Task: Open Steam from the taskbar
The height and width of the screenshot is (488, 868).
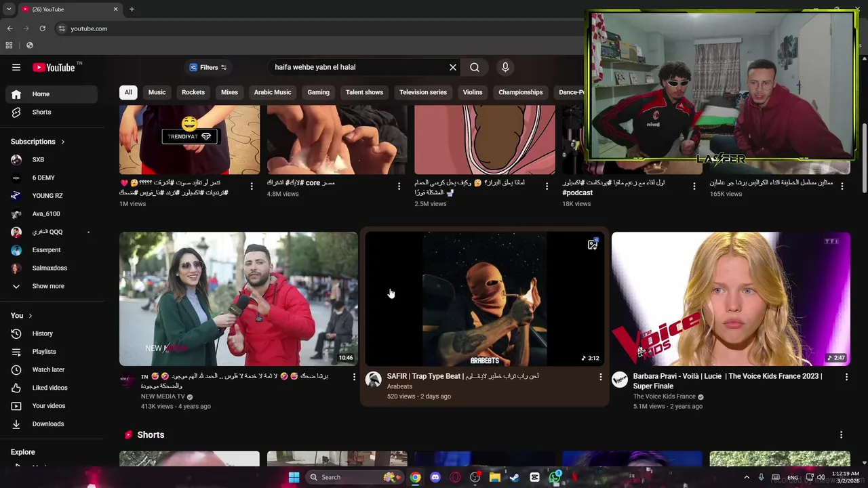Action: pyautogui.click(x=515, y=477)
